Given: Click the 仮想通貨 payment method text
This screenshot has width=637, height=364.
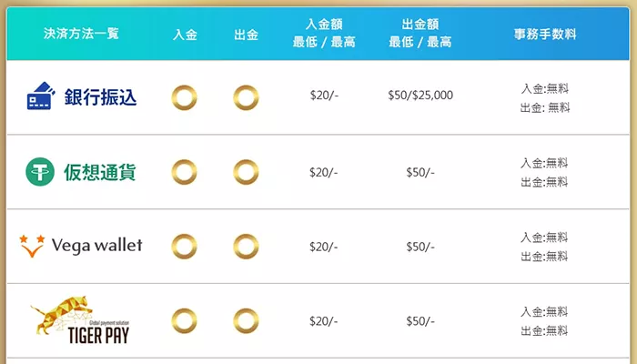Looking at the screenshot, I should 100,171.
